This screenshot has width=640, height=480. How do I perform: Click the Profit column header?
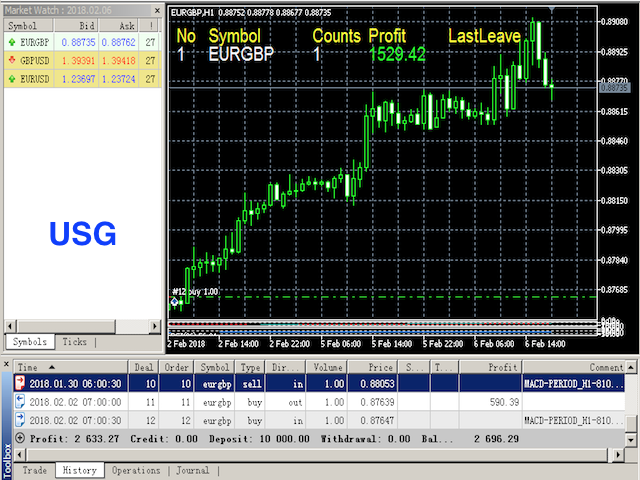tap(491, 367)
